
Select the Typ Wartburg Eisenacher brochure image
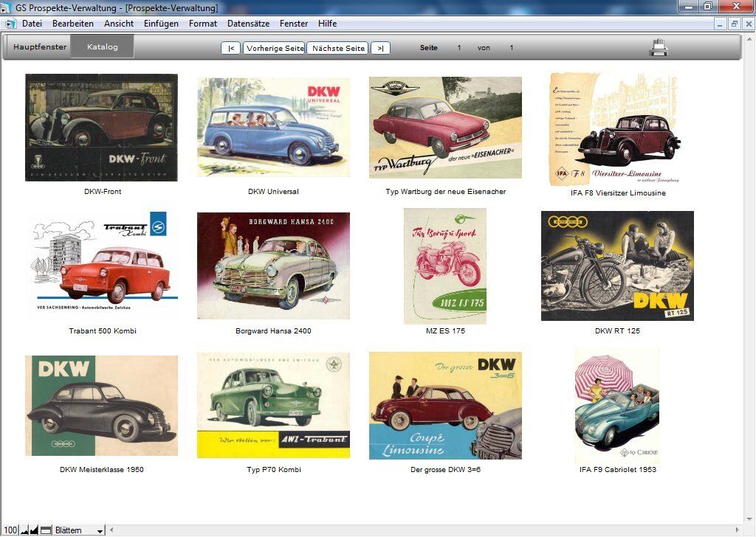pos(445,128)
